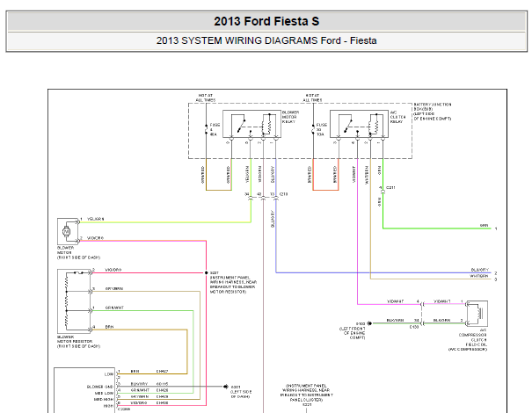Screen dimensions: 532x413
Task: Click the HIGH switch position label
Action: pyautogui.click(x=108, y=406)
